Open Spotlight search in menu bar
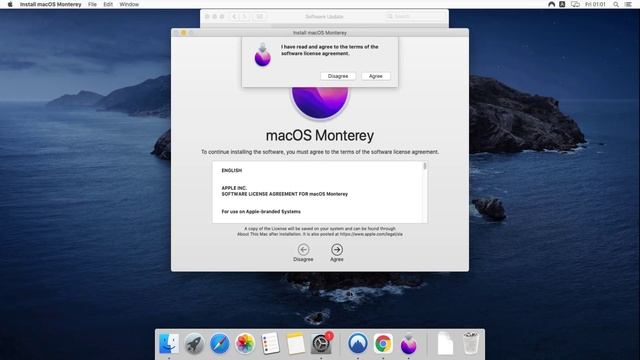This screenshot has width=640, height=360. (x=616, y=4)
